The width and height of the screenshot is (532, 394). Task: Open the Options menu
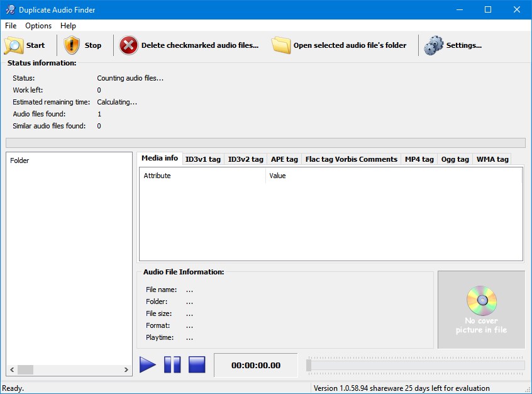(x=38, y=26)
